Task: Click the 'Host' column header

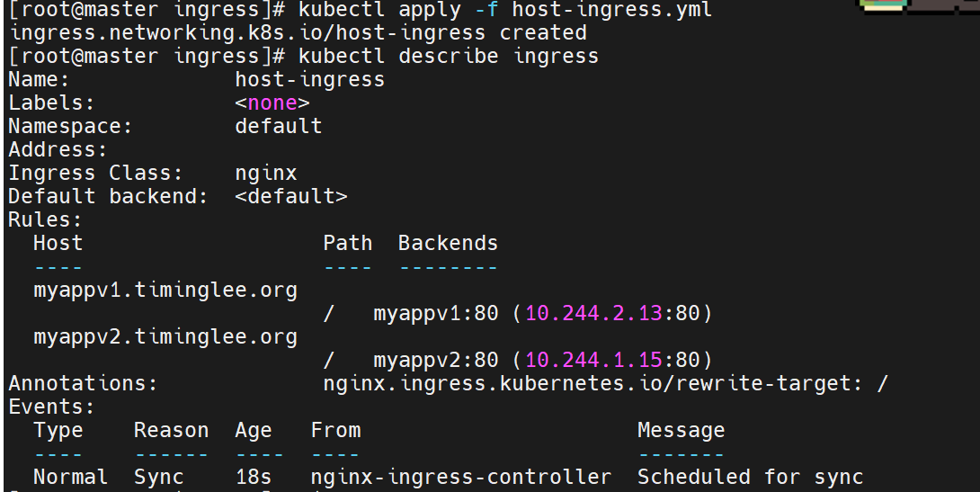Action: 58,243
